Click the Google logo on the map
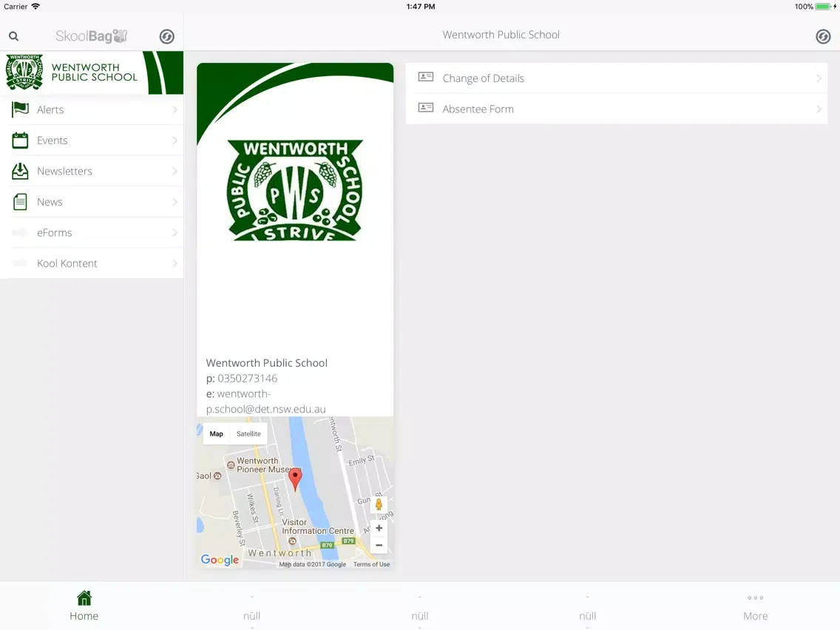This screenshot has height=630, width=840. pos(220,560)
